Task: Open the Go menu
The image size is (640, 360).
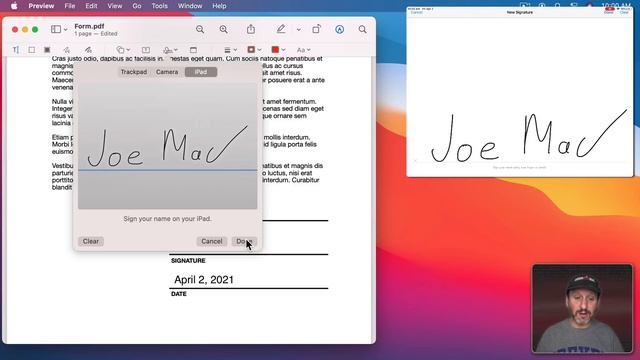Action: 137,6
